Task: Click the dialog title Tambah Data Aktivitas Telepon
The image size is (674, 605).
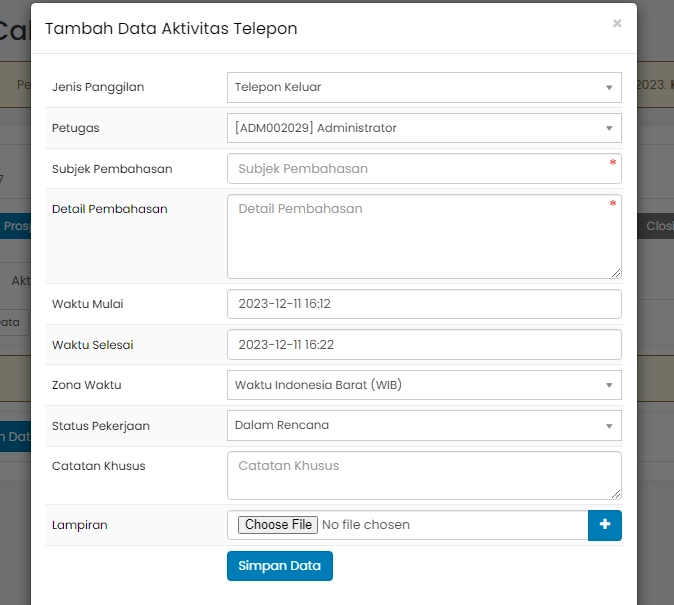Action: (171, 29)
